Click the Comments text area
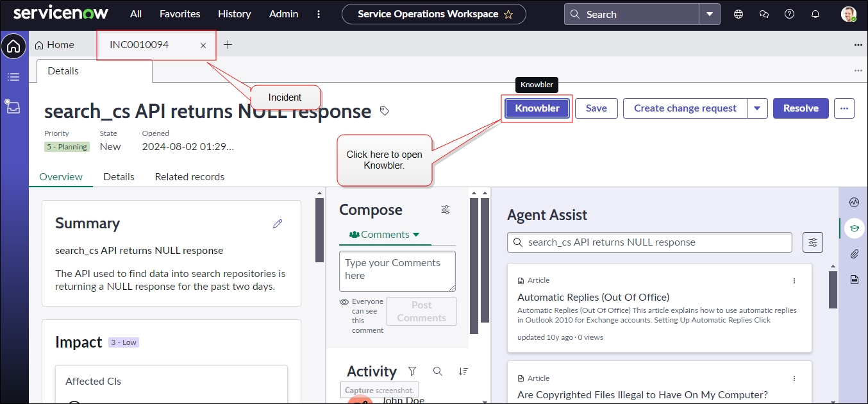 click(x=397, y=271)
